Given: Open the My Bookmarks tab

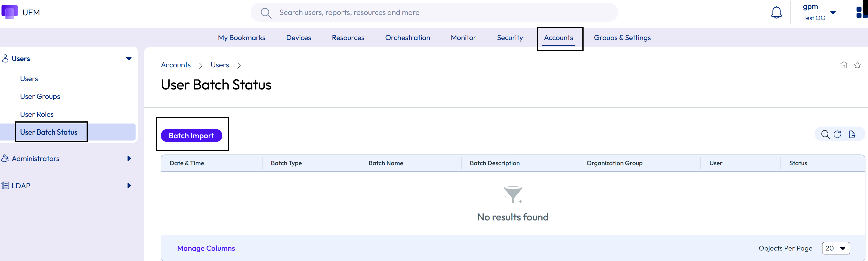Looking at the screenshot, I should [241, 38].
